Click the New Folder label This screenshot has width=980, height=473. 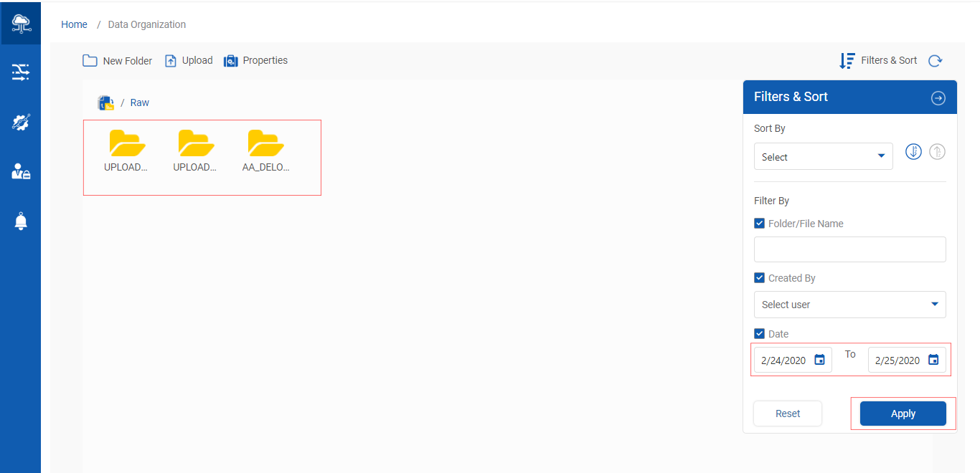pos(128,61)
